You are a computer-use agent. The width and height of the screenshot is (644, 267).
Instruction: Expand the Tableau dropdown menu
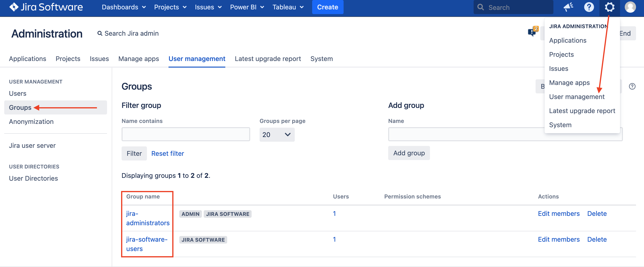click(288, 7)
